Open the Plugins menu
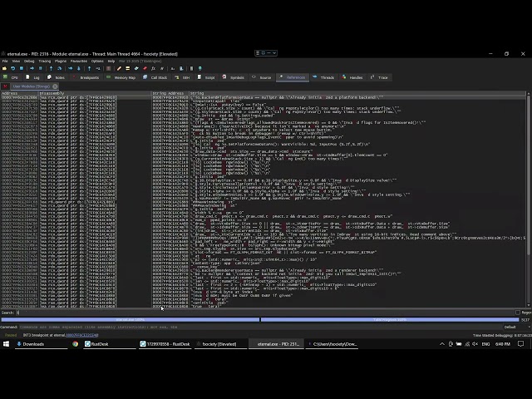Image resolution: width=532 pixels, height=399 pixels. pos(61,61)
